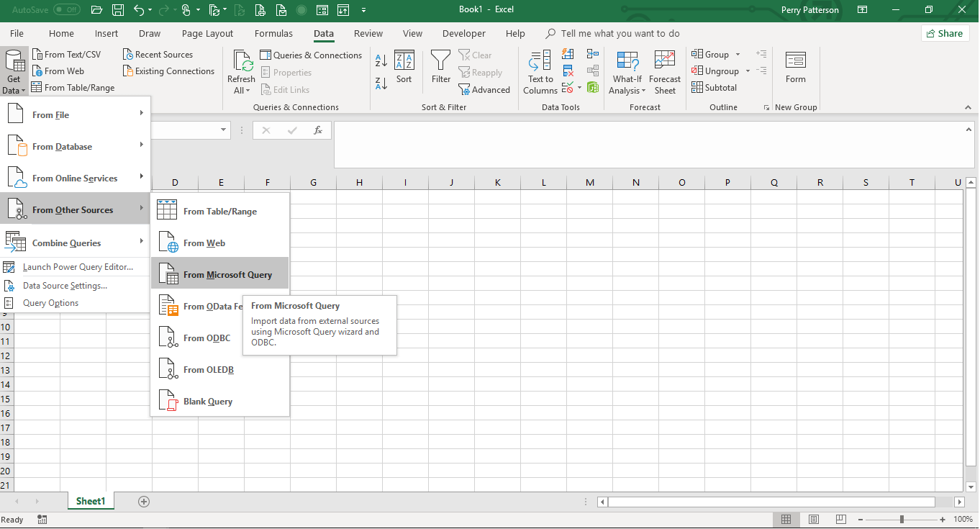The image size is (980, 529).
Task: Click the Open folder icon in title bar
Action: pos(96,10)
